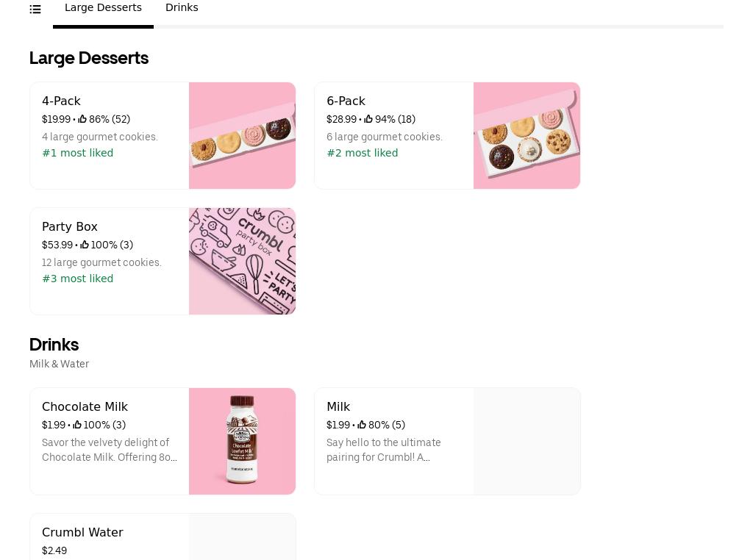Click thumbs-up icon on 6-Pack rating
The image size is (753, 560).
pos(368,119)
